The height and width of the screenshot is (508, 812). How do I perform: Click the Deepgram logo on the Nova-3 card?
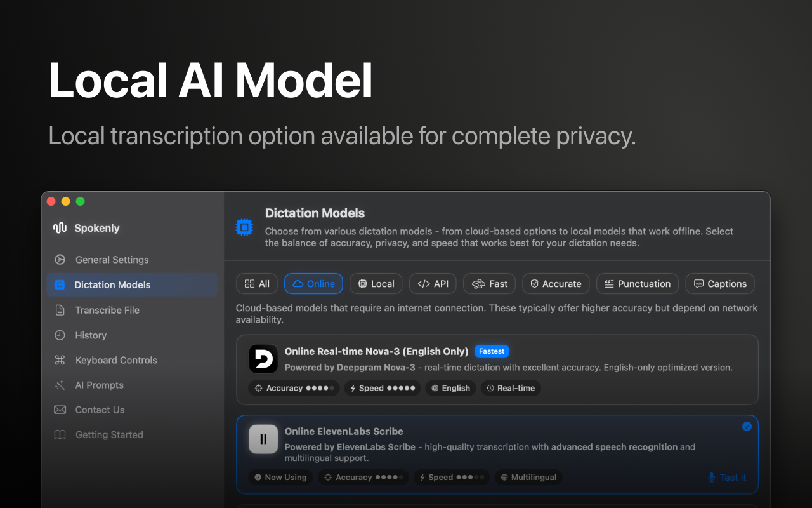pos(263,359)
